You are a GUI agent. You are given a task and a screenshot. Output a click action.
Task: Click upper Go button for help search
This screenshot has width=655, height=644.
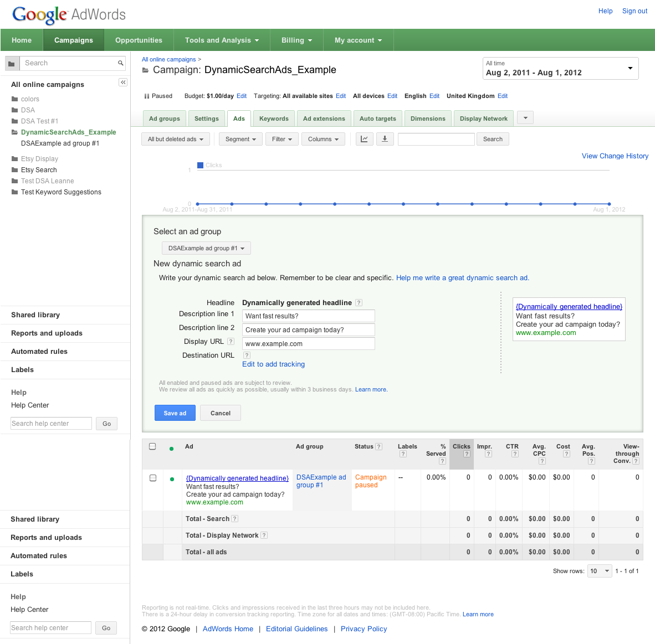106,423
